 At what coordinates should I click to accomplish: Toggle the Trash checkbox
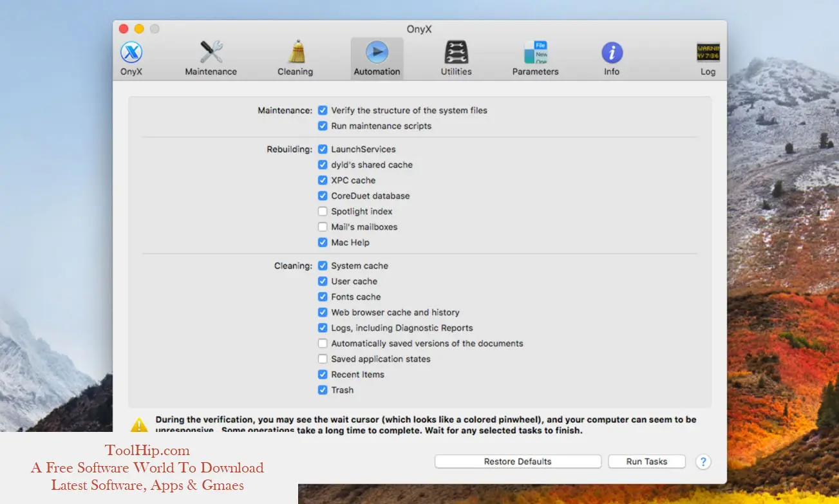click(x=323, y=390)
